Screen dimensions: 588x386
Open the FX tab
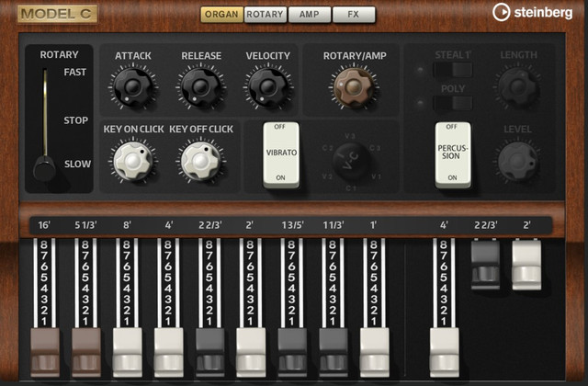click(354, 15)
